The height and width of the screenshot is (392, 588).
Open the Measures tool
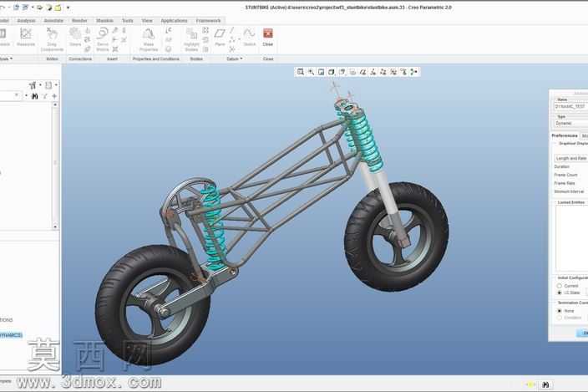[26, 37]
